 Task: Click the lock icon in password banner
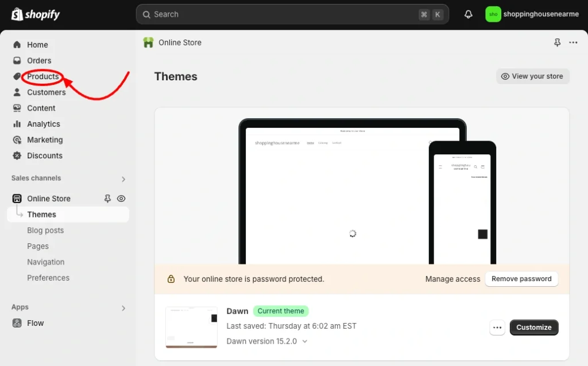point(171,279)
